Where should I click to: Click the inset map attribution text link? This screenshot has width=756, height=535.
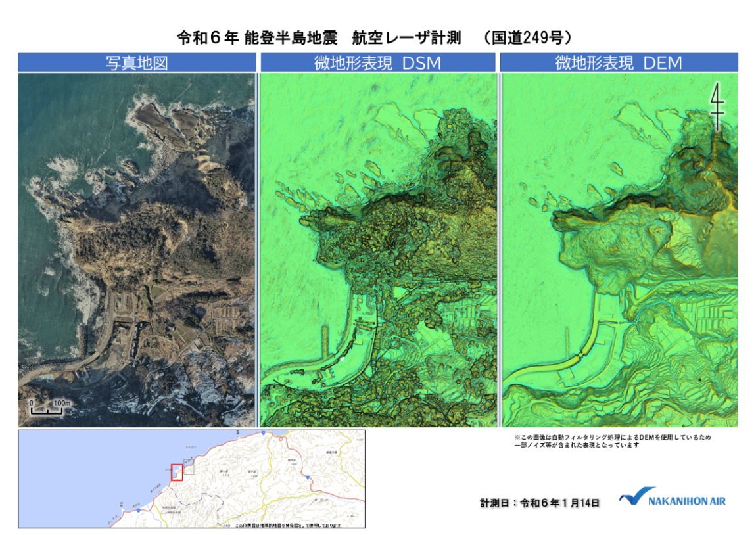point(289,525)
